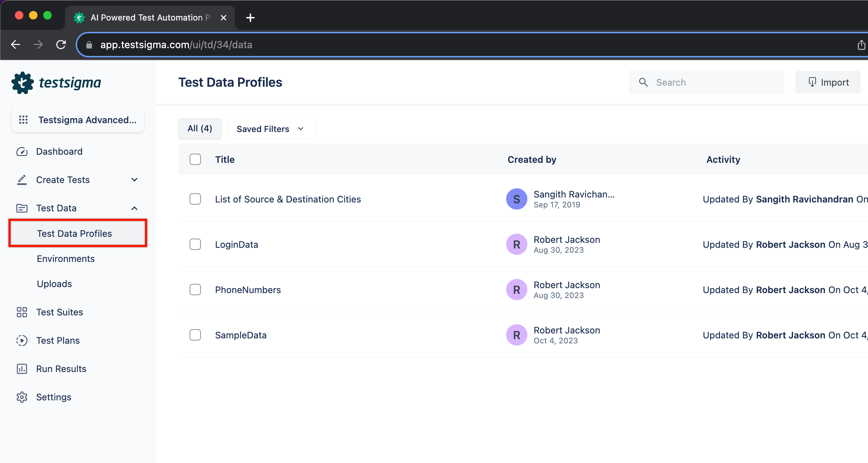This screenshot has height=463, width=868.
Task: Check the PhoneNumbers row checkbox
Action: point(195,290)
